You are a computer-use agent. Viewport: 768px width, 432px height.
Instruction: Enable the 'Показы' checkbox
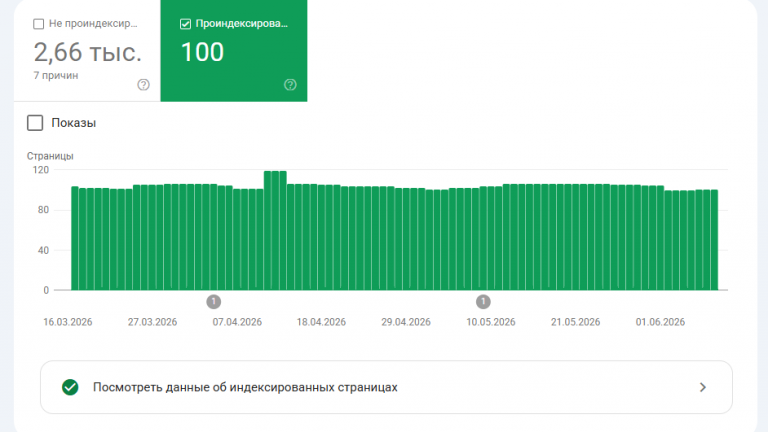click(x=35, y=123)
